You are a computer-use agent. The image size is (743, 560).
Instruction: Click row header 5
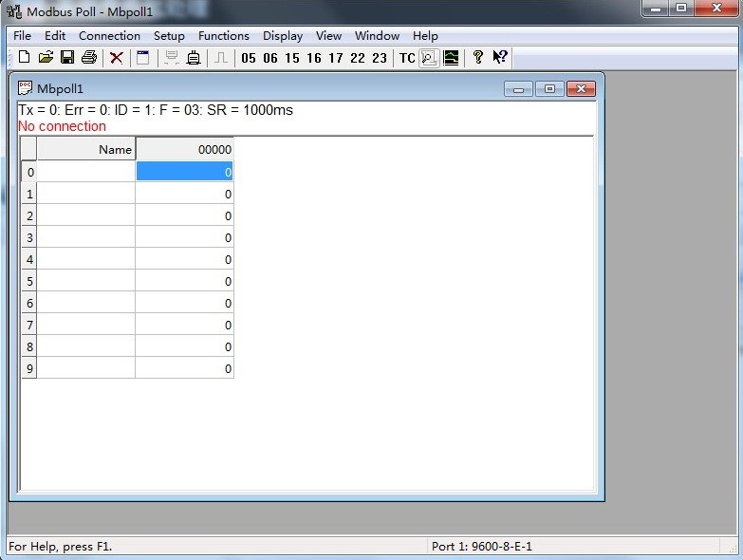[29, 281]
